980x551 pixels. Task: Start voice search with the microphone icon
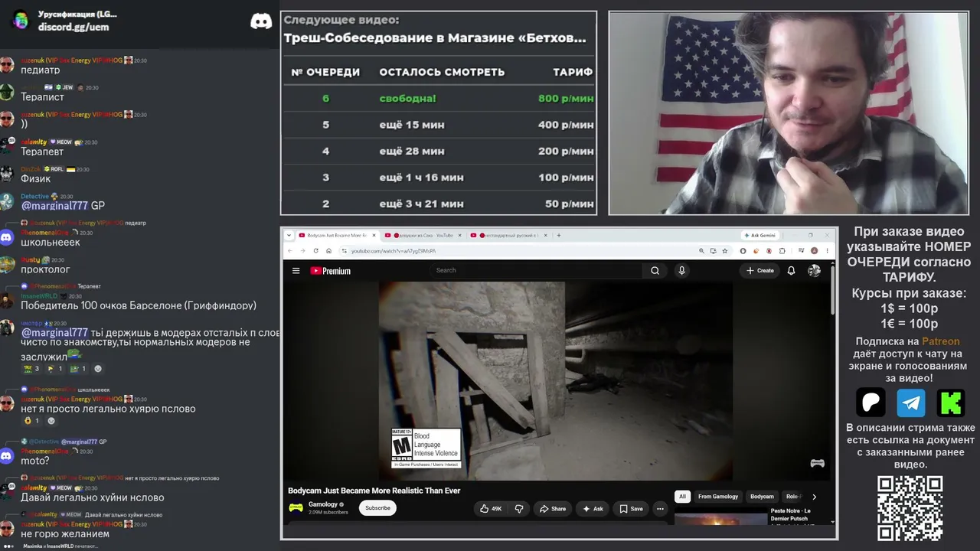681,270
